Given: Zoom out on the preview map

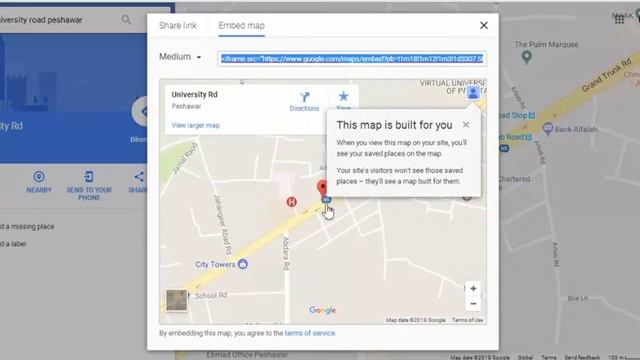Looking at the screenshot, I should 473,304.
